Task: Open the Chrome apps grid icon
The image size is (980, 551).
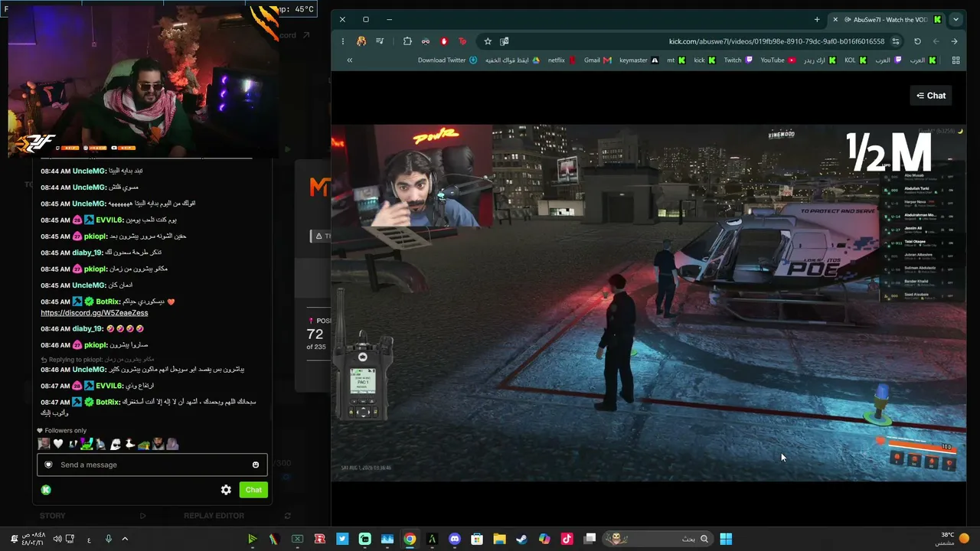Action: [x=955, y=60]
